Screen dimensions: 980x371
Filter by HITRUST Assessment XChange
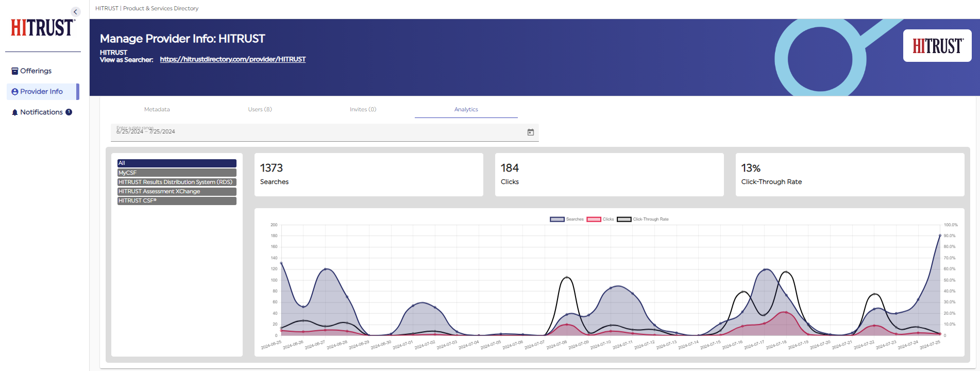[177, 191]
